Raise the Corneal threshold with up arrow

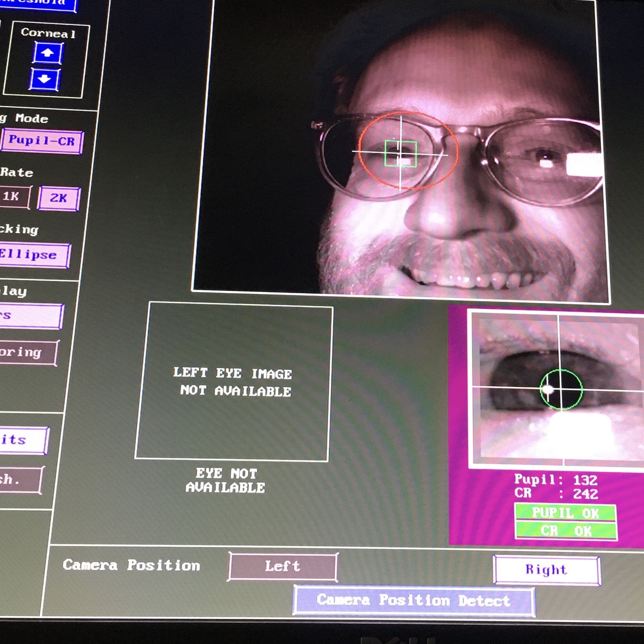47,53
